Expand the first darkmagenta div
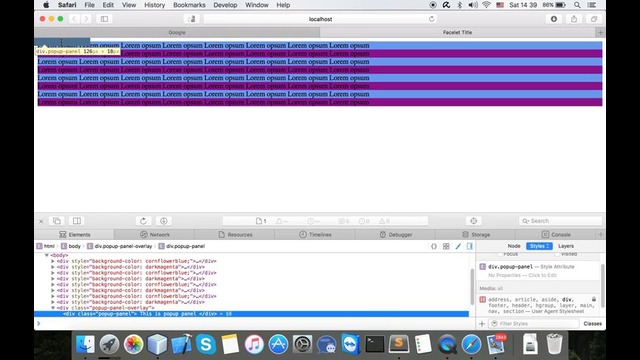The width and height of the screenshot is (640, 360). (x=53, y=267)
